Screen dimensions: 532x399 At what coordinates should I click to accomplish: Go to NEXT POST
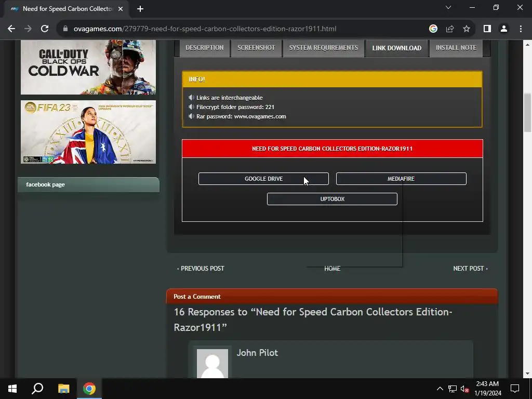click(471, 269)
